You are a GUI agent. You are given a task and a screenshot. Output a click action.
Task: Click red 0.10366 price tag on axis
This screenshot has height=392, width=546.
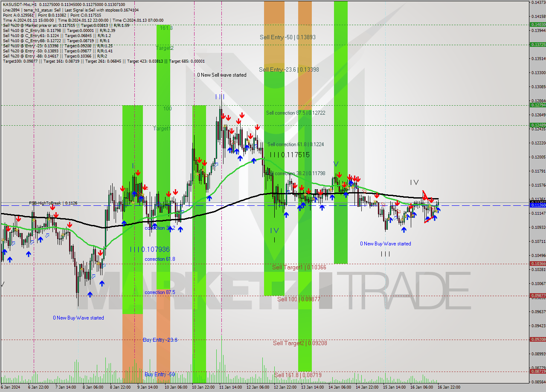[537, 263]
